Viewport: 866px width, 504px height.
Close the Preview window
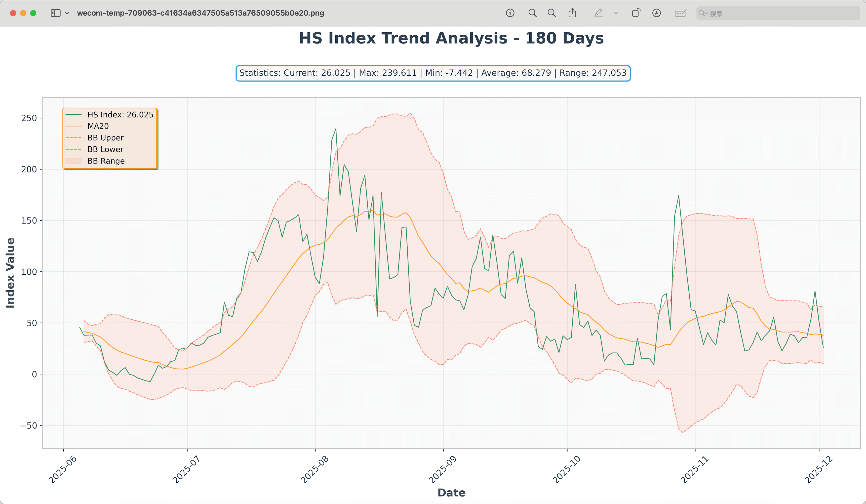pyautogui.click(x=13, y=13)
